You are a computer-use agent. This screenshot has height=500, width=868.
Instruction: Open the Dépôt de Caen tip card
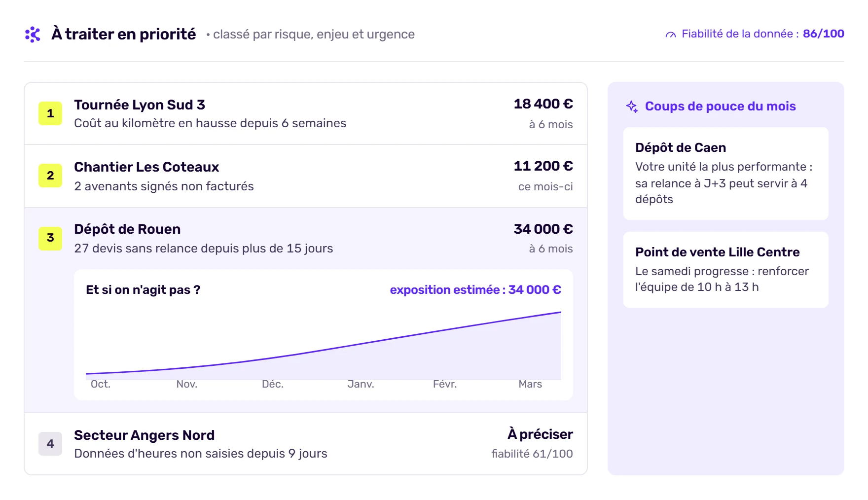(725, 174)
